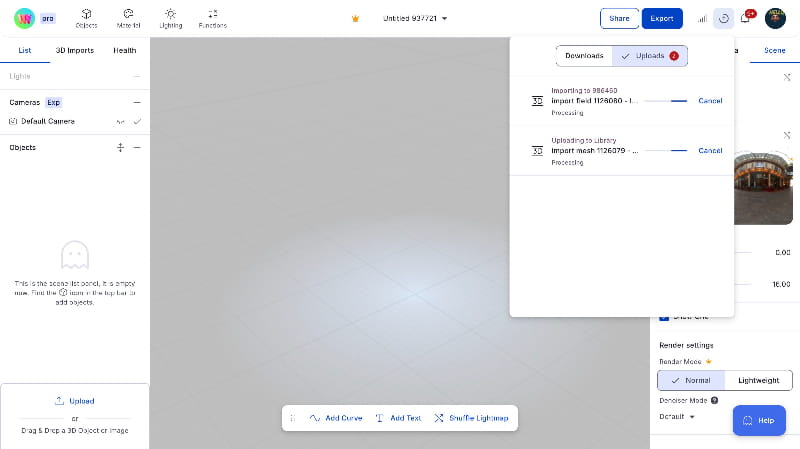Click the 0.00 value field
800x449 pixels.
[782, 253]
